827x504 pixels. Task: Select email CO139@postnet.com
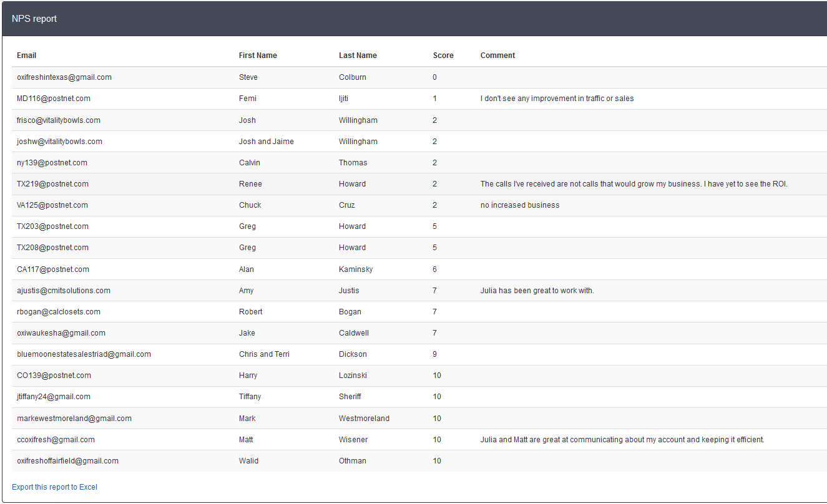54,376
